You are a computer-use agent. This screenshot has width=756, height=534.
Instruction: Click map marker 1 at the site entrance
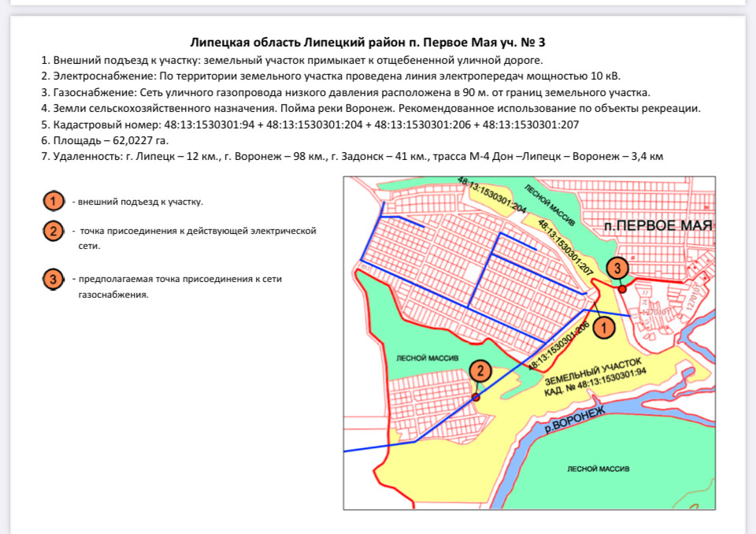[604, 328]
